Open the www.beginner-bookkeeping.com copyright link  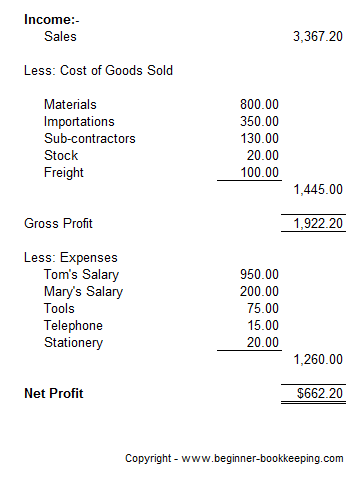coord(262,459)
